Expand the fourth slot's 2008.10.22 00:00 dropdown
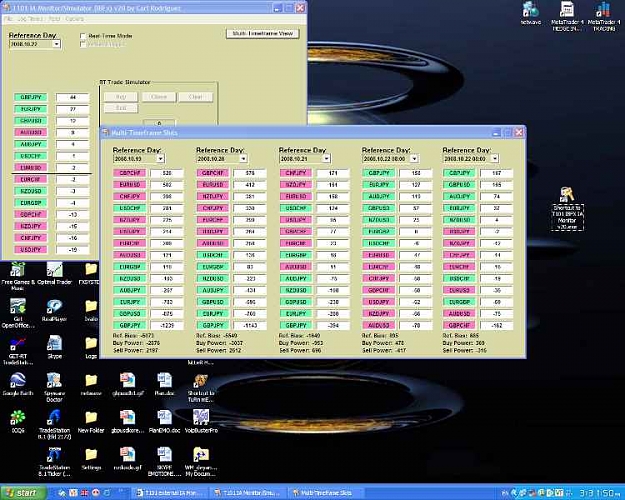Image resolution: width=625 pixels, height=500 pixels. click(x=414, y=159)
